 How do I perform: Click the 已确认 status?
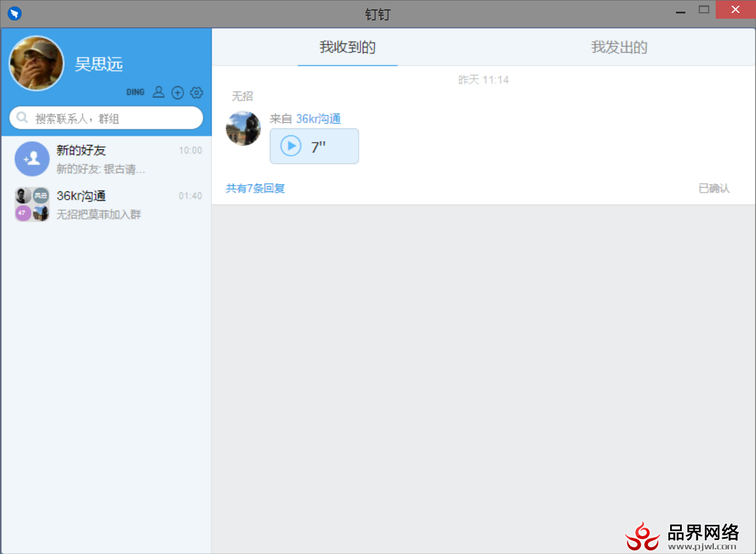click(714, 188)
